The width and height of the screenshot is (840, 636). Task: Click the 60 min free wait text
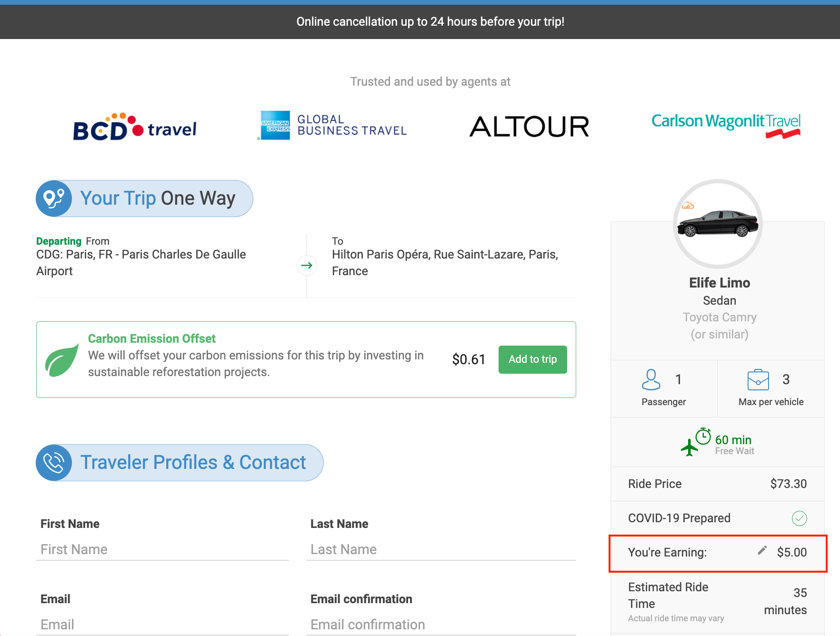[733, 440]
